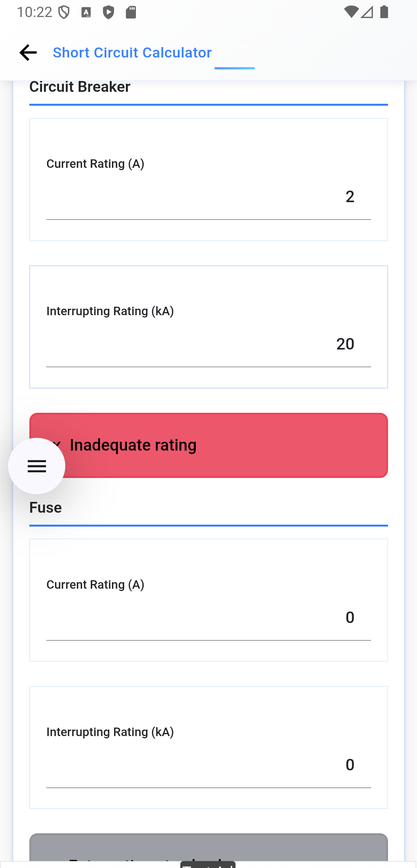Tap the letter A status bar icon
The image size is (417, 868).
86,12
